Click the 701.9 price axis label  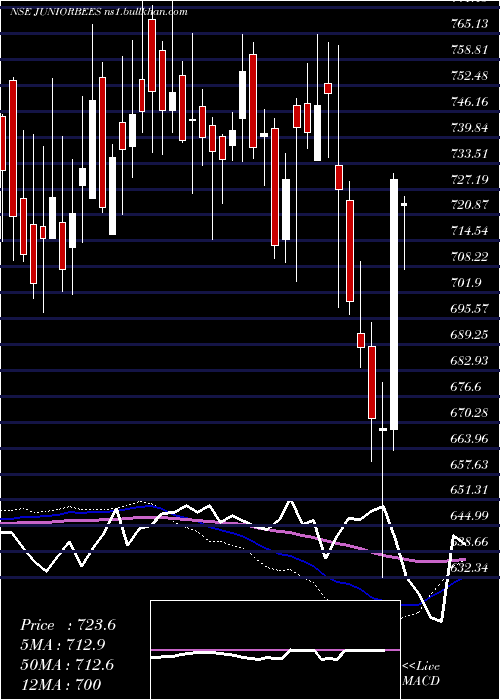point(467,283)
